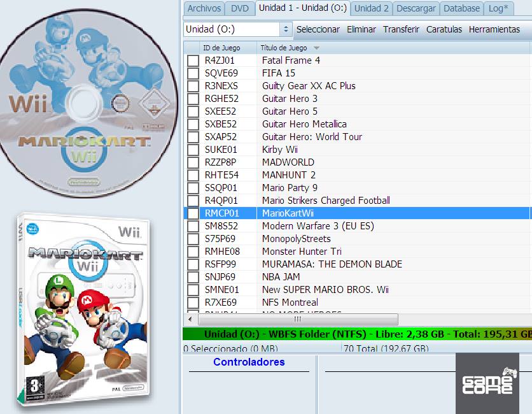Select the MADWORLD title
This screenshot has width=532, height=414.
point(288,162)
